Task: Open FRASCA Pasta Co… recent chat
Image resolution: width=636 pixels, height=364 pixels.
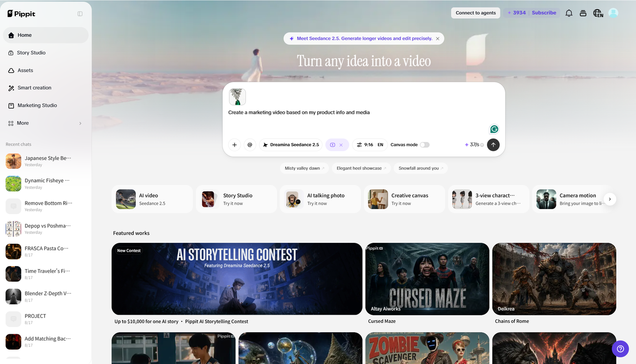Action: click(46, 251)
